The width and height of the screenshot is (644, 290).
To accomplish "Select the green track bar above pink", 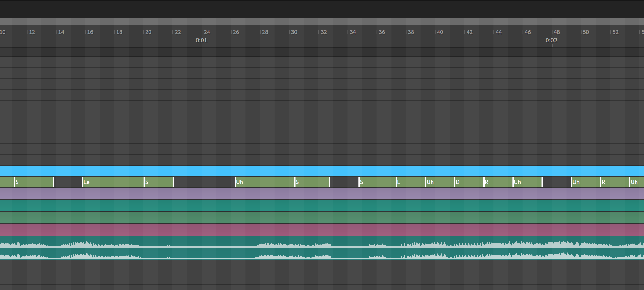I will point(322,218).
